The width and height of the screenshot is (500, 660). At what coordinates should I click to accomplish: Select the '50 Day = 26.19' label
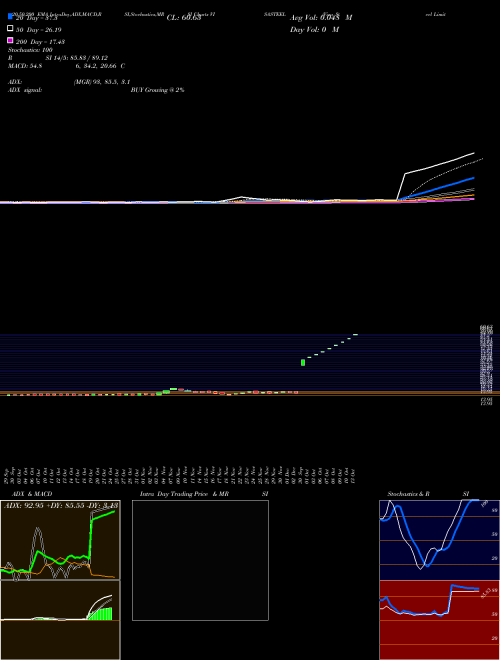tap(39, 30)
